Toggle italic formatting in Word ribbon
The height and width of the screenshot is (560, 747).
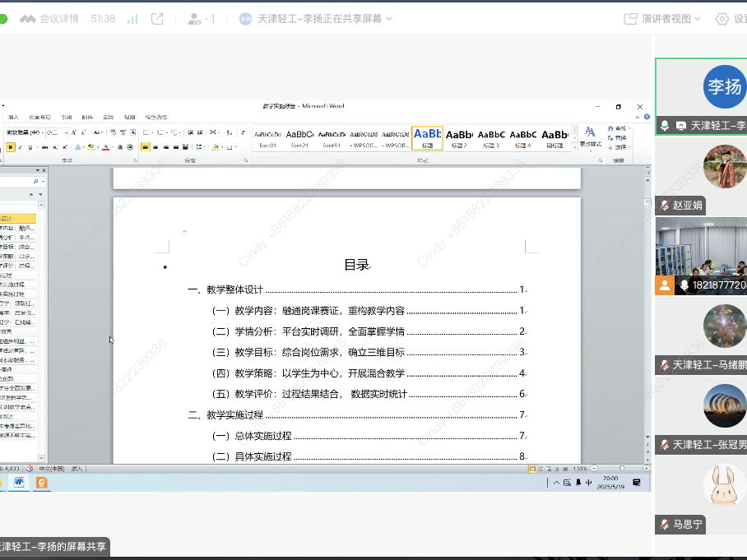[x=21, y=147]
